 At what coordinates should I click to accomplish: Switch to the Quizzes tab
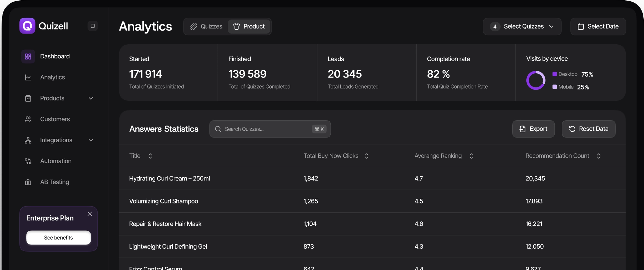point(206,27)
